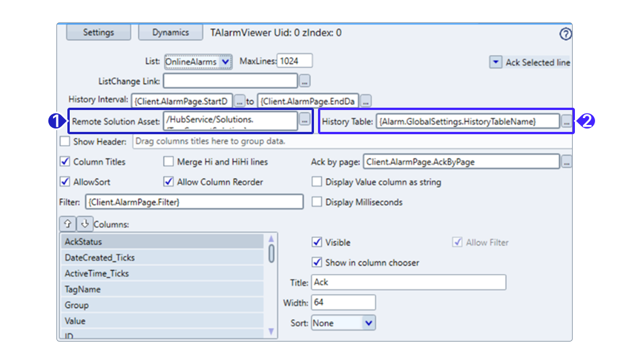Open browse button for ListChange Link
This screenshot has height=364, width=621.
click(x=305, y=81)
